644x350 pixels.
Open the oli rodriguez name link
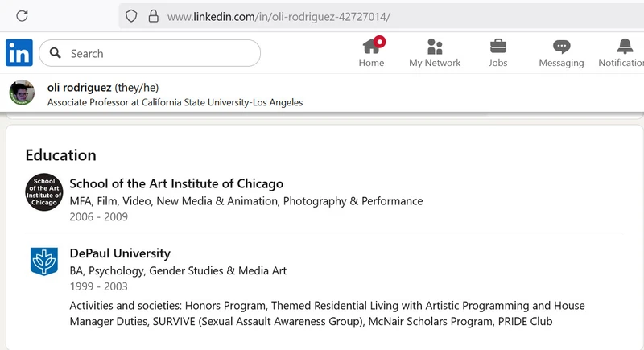pyautogui.click(x=79, y=88)
